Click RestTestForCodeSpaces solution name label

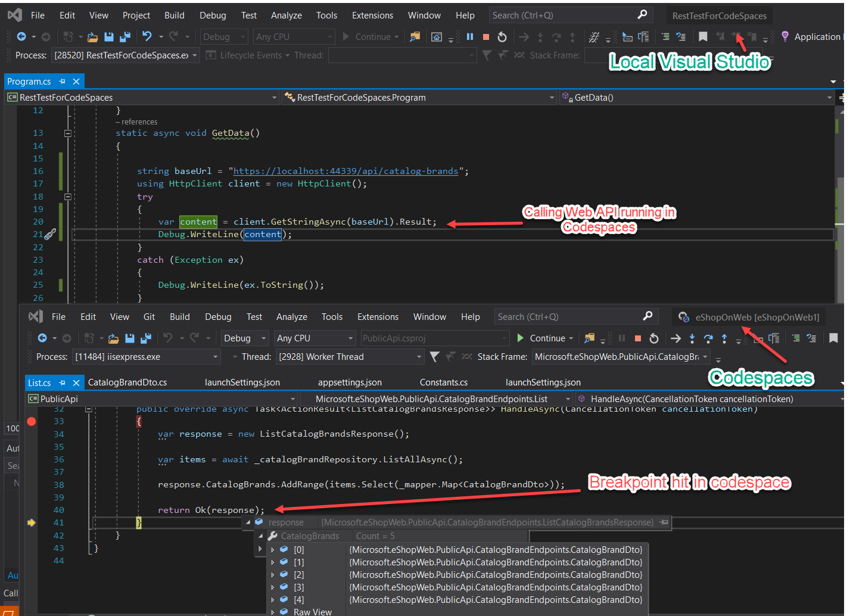point(719,15)
